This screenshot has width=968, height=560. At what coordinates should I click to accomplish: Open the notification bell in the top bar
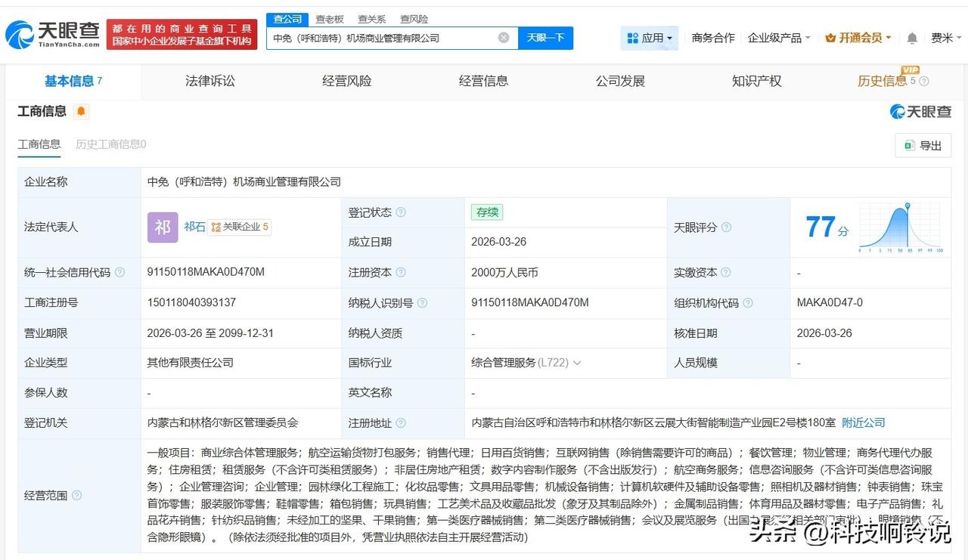[x=912, y=38]
